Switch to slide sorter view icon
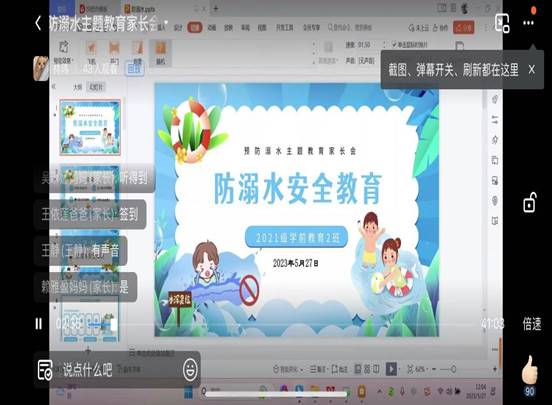This screenshot has height=405, width=552. click(367, 369)
